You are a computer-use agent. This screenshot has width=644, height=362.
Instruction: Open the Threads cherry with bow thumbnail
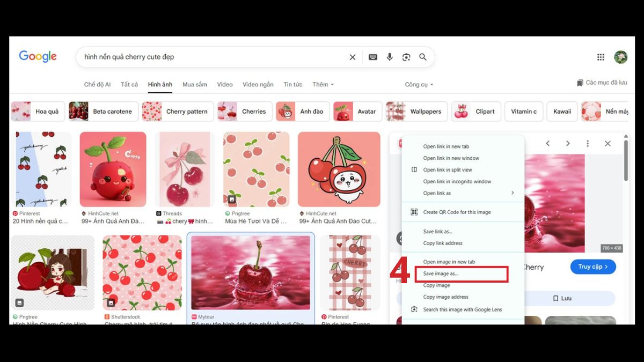tap(184, 169)
